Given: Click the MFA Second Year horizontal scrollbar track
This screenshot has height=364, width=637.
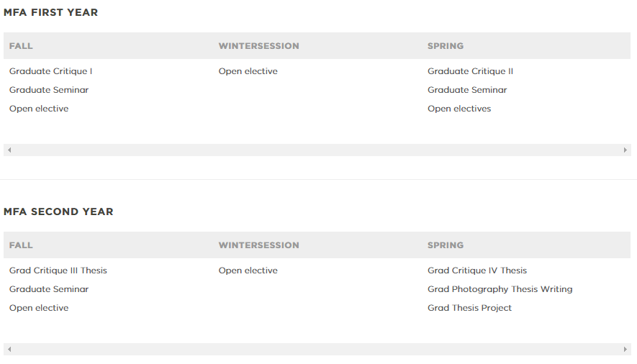Looking at the screenshot, I should point(317,350).
